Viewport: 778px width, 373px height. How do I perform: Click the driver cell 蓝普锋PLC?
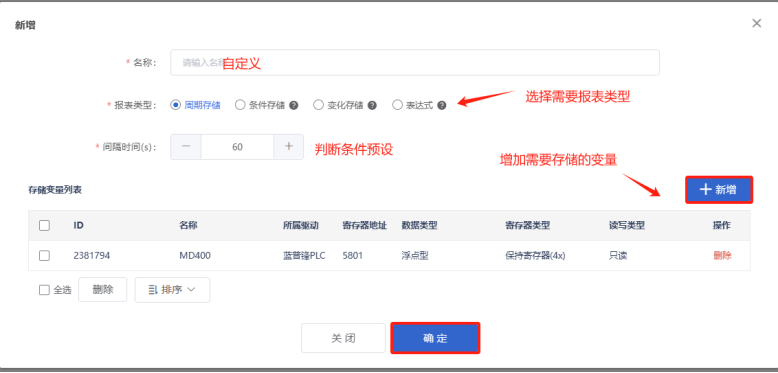[304, 256]
